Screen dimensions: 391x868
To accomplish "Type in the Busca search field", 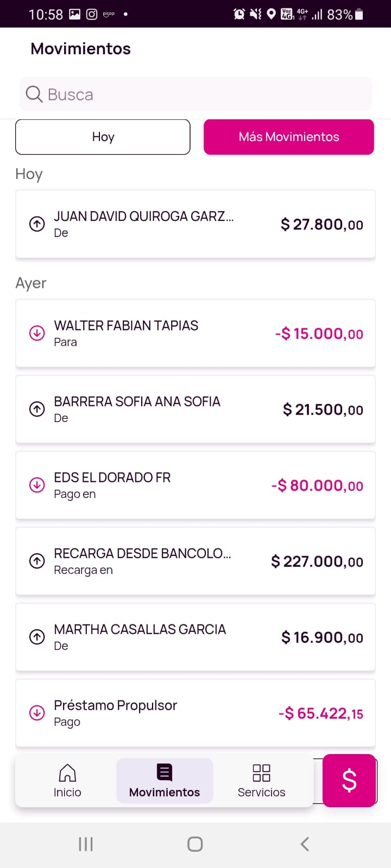I will (206, 94).
